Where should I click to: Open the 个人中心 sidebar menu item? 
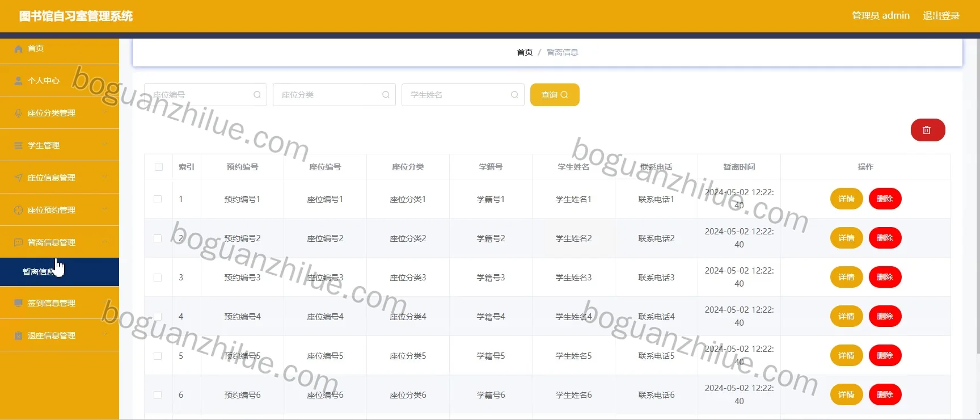pos(60,81)
